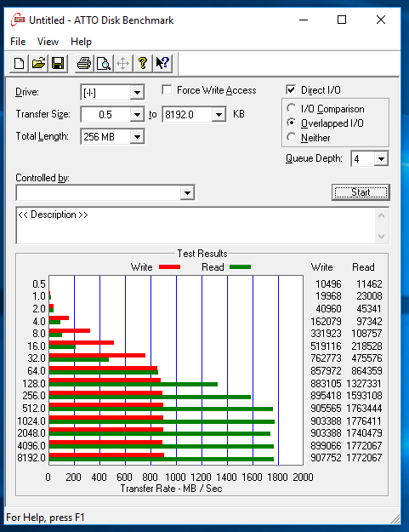Click the yellow question mark About icon
The image size is (409, 532).
(x=143, y=63)
